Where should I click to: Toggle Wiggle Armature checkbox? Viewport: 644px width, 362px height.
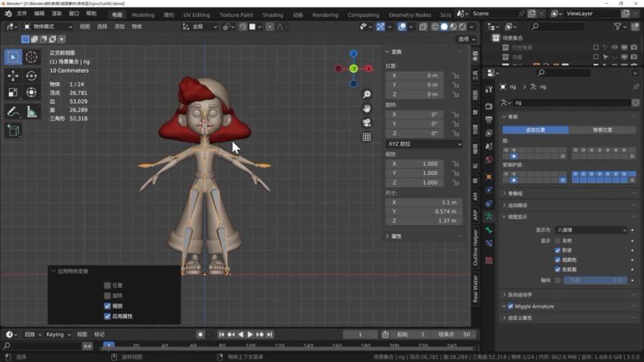[511, 306]
